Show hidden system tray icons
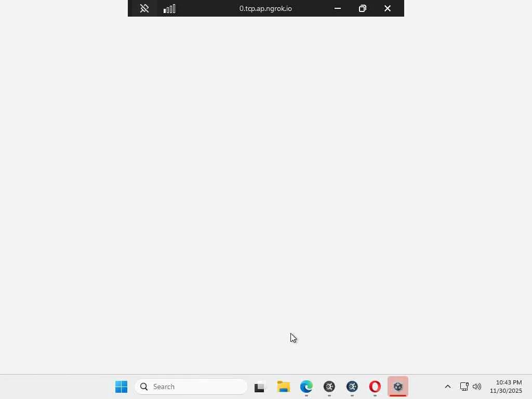Image resolution: width=532 pixels, height=399 pixels. click(448, 387)
